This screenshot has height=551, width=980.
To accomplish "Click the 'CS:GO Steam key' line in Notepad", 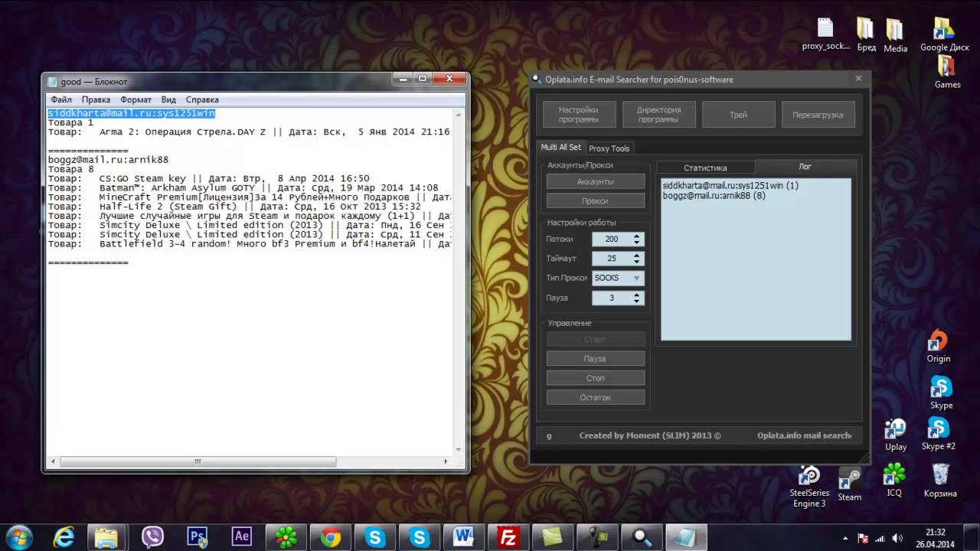I will pyautogui.click(x=208, y=178).
